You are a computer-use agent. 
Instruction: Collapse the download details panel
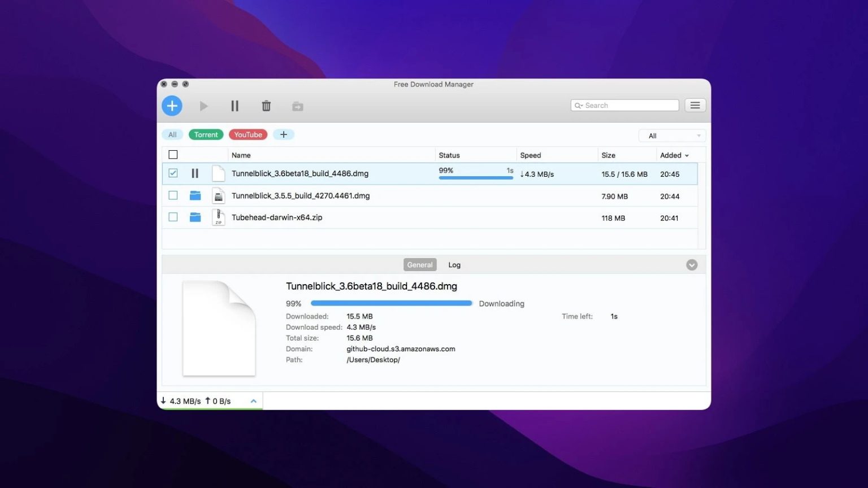click(x=691, y=264)
